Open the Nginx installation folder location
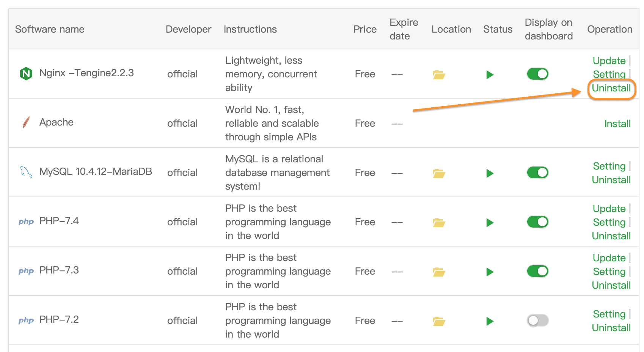Screen dimensions: 644x352 (x=439, y=74)
